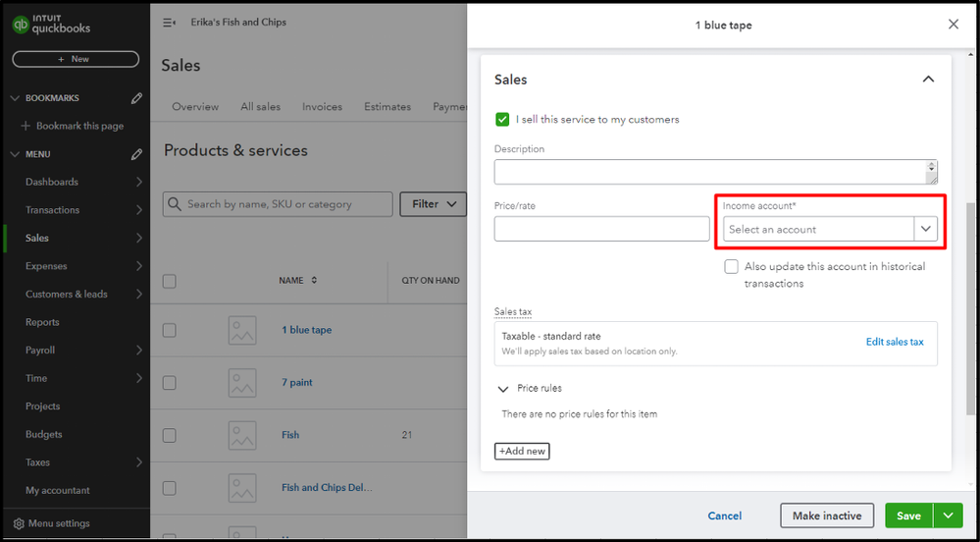Click the 1 blue tape image placeholder
The width and height of the screenshot is (980, 542).
[x=242, y=330]
